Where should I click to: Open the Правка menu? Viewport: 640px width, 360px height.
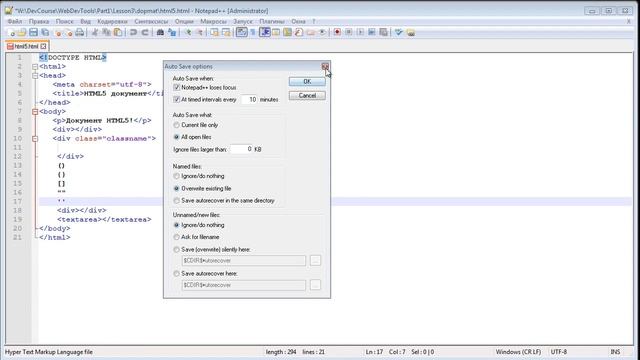39,21
